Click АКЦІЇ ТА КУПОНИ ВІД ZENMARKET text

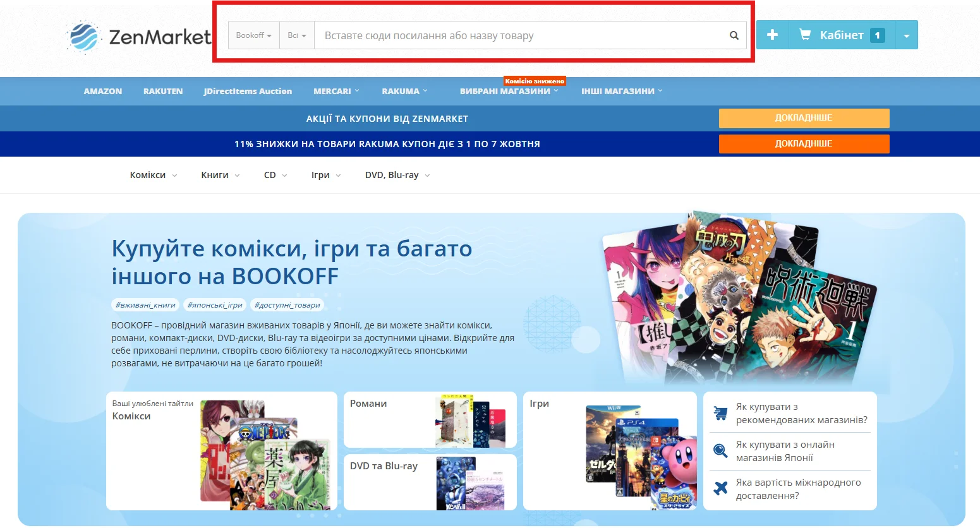point(387,118)
